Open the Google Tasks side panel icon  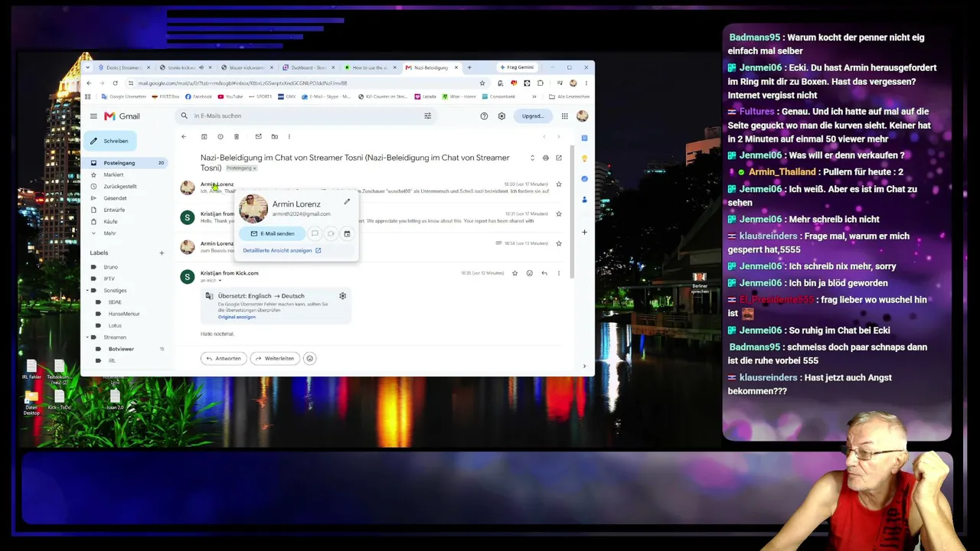pos(584,179)
